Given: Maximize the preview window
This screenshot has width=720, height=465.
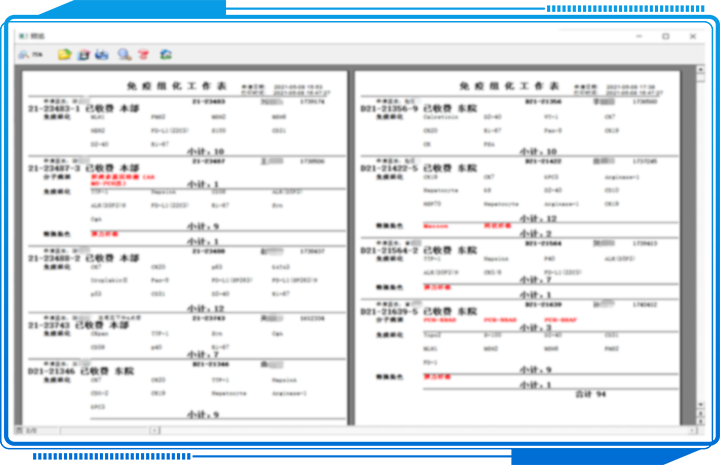Looking at the screenshot, I should coord(665,36).
